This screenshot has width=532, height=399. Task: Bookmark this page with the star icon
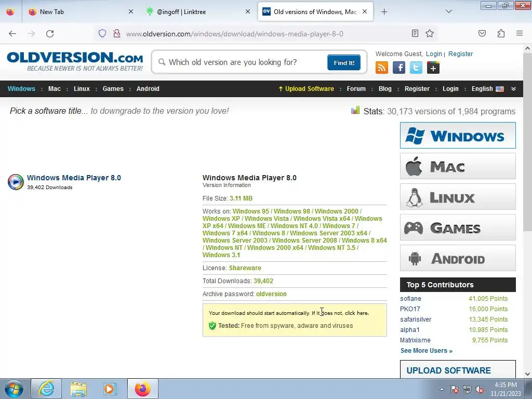coord(430,33)
